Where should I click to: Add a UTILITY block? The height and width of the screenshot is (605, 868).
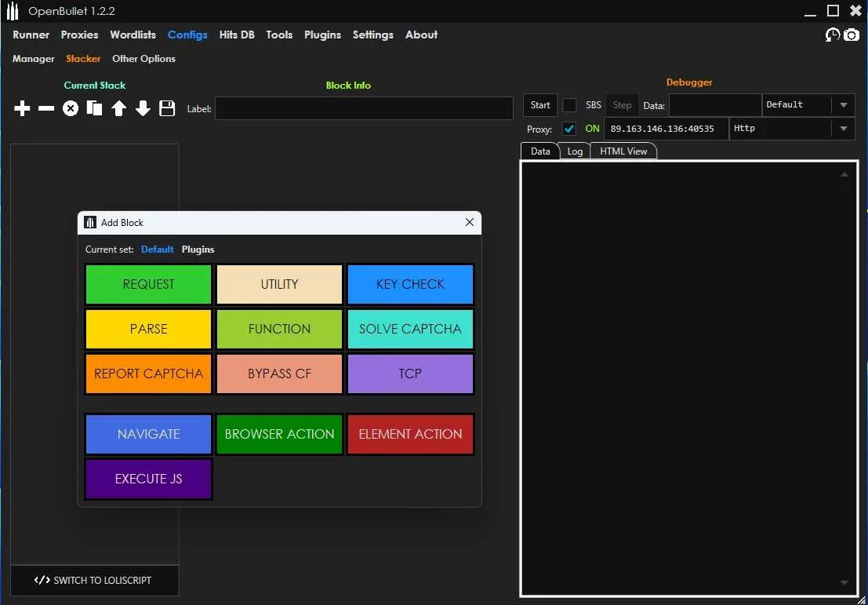pyautogui.click(x=280, y=284)
